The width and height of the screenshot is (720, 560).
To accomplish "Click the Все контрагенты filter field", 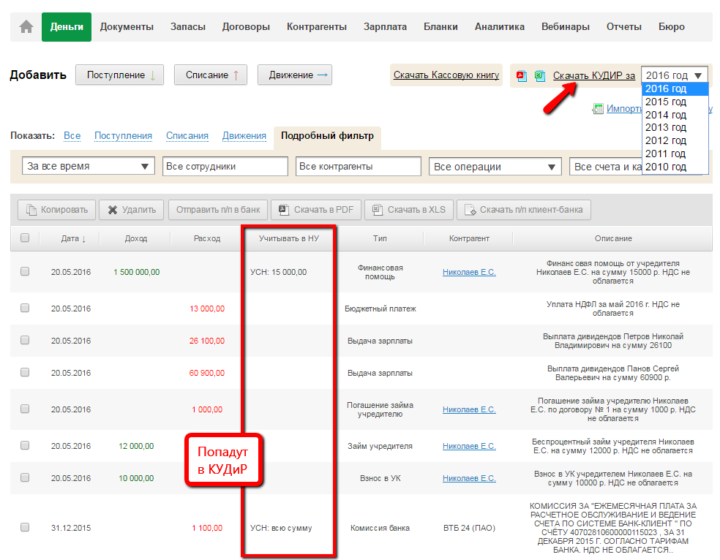I will [358, 166].
